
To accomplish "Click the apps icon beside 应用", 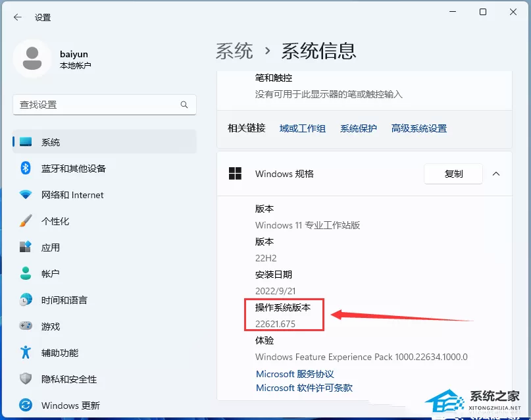I will (26, 247).
